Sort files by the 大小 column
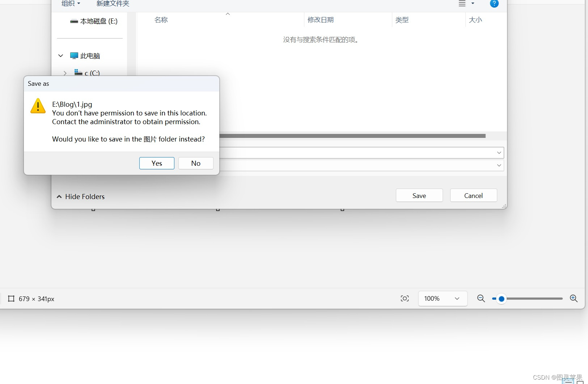 click(x=475, y=20)
